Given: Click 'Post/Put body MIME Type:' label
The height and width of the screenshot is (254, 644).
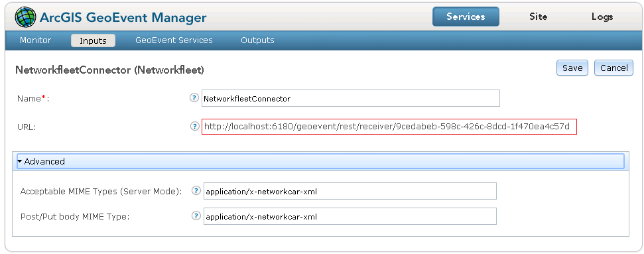Looking at the screenshot, I should [x=75, y=216].
